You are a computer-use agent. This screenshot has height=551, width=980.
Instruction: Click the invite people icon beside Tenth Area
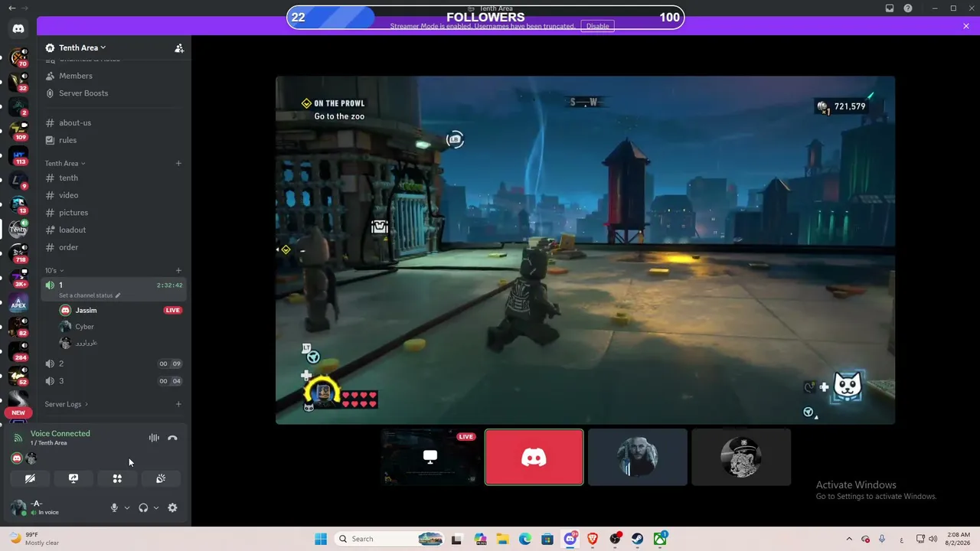tap(179, 48)
